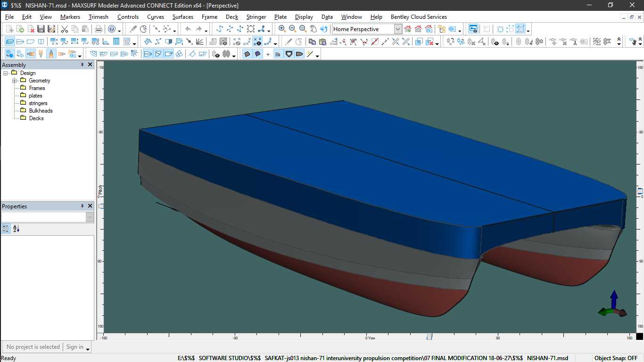Viewport: 644px width, 362px height.
Task: Select the Decks folder in Assembly tree
Action: click(x=36, y=118)
